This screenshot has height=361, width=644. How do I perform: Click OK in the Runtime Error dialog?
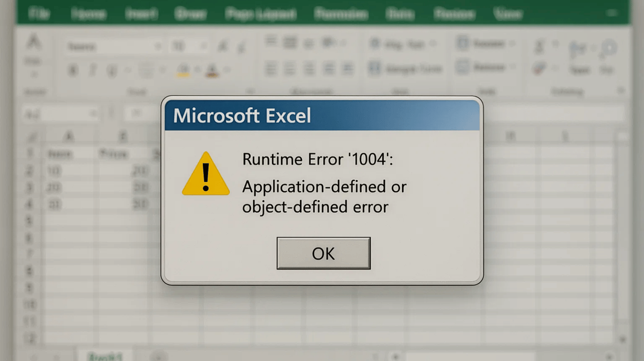tap(323, 253)
